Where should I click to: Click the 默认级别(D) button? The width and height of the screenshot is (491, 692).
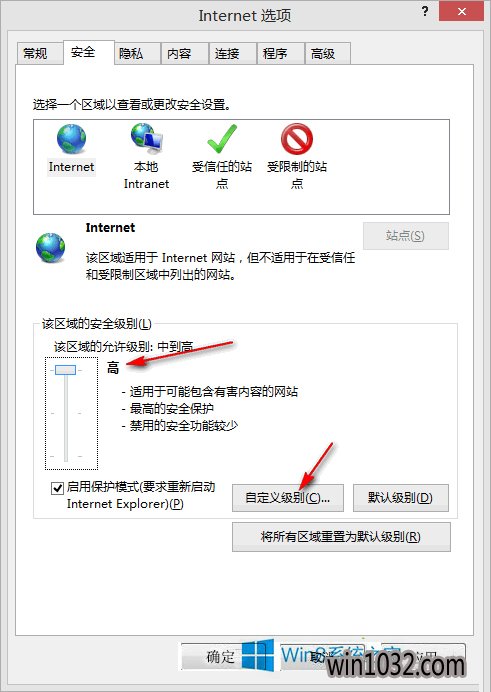401,498
